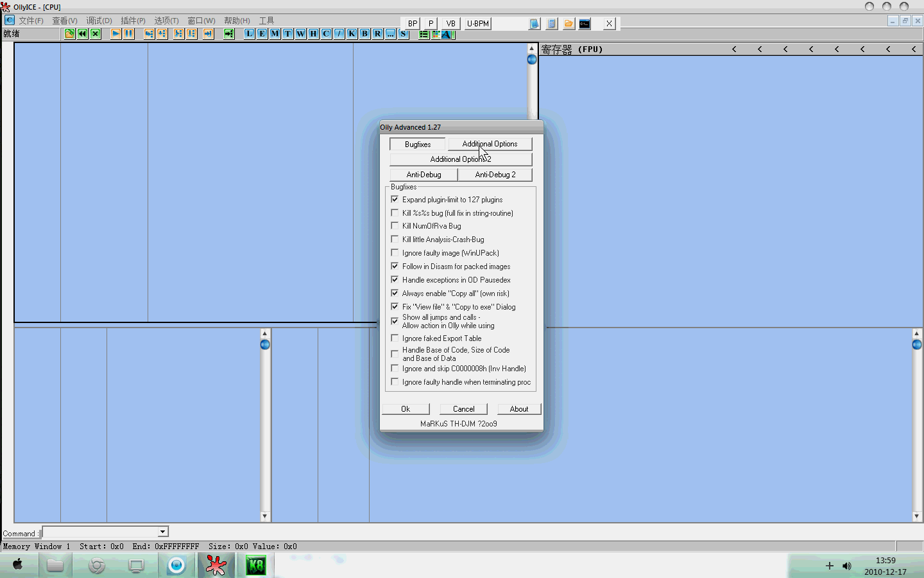924x578 pixels.
Task: Open the CPU (C) toolbar icon
Action: (327, 34)
